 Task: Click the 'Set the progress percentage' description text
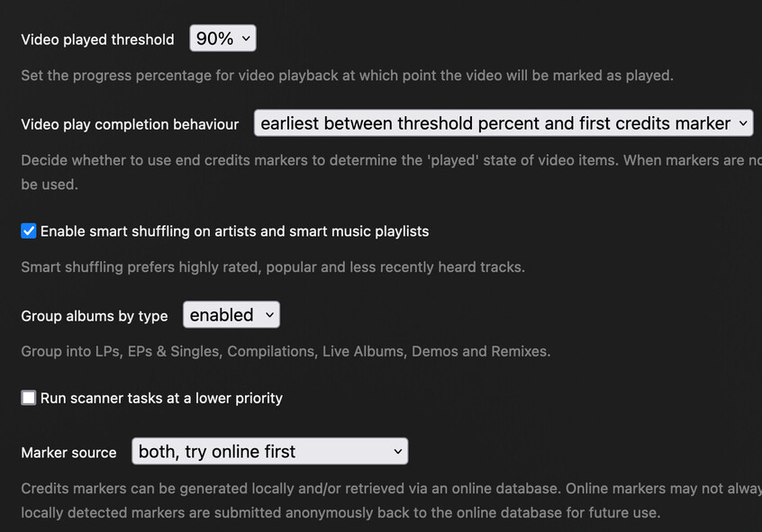click(x=347, y=76)
